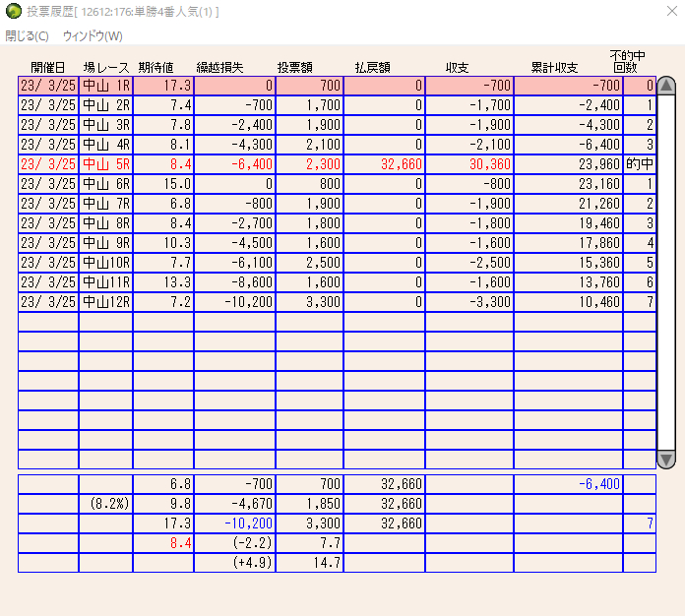
Task: Click the 14.7 summary value
Action: (310, 563)
